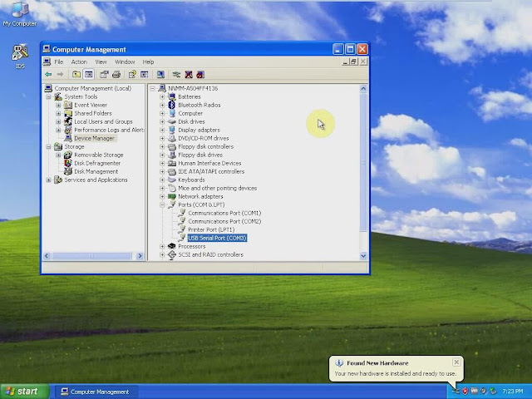The height and width of the screenshot is (399, 532).
Task: Toggle Show/Hide Console Tree toolbar icon
Action: pyautogui.click(x=89, y=74)
